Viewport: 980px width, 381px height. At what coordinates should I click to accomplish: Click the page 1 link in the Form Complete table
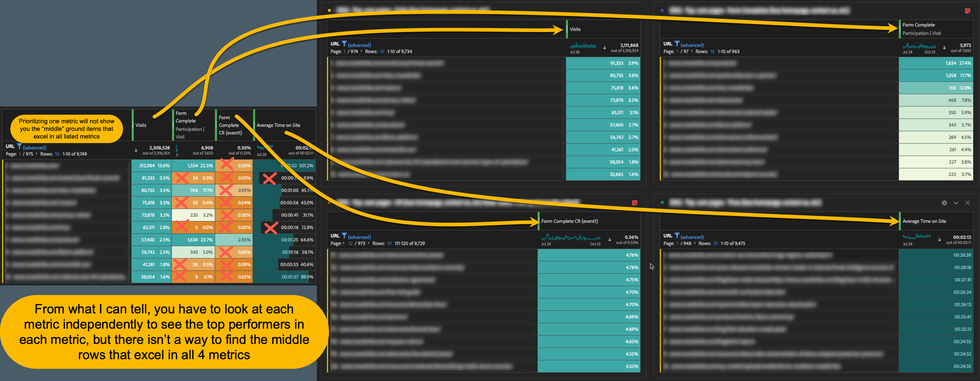click(x=678, y=51)
